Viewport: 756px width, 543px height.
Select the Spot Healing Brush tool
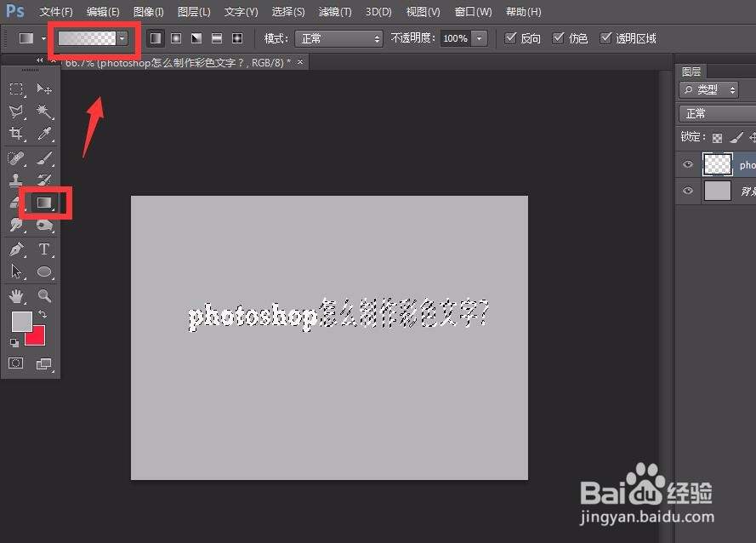click(16, 157)
